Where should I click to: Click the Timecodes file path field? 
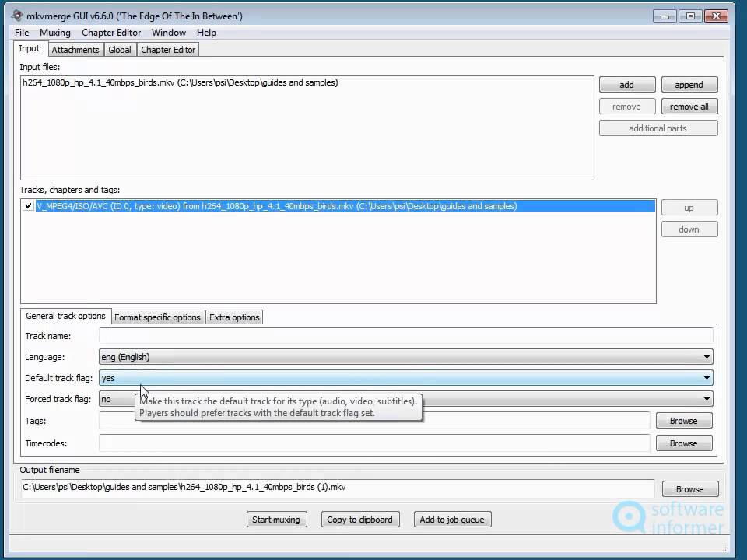point(374,443)
